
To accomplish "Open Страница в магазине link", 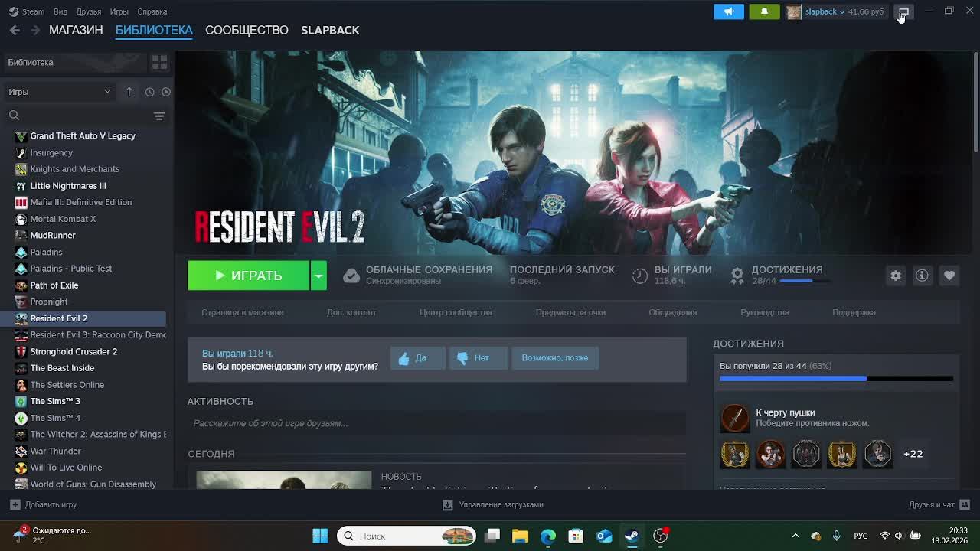I will tap(242, 312).
